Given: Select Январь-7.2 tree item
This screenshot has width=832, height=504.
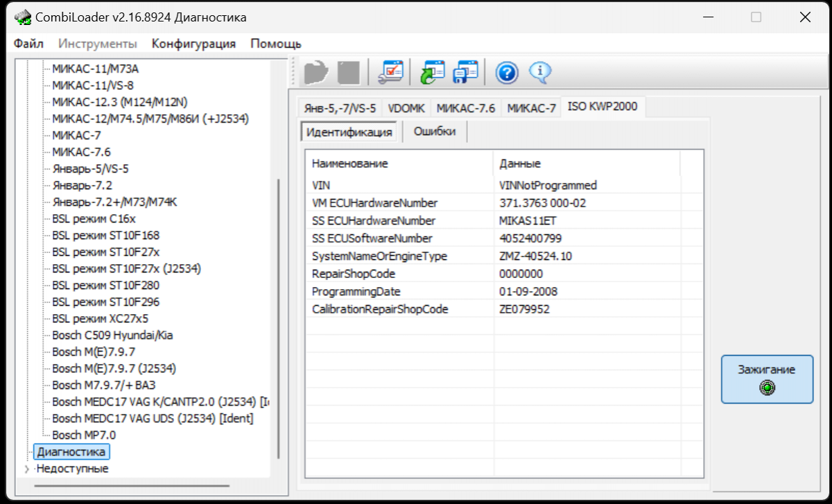Looking at the screenshot, I should [83, 185].
